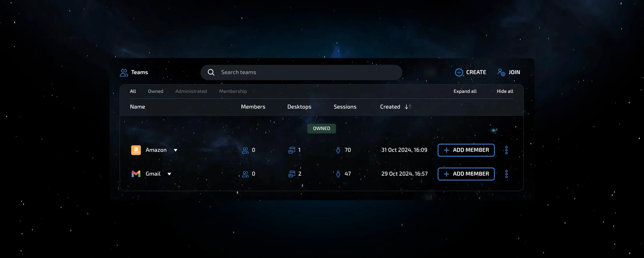644x258 pixels.
Task: Click the CREATE team button
Action: coord(470,72)
